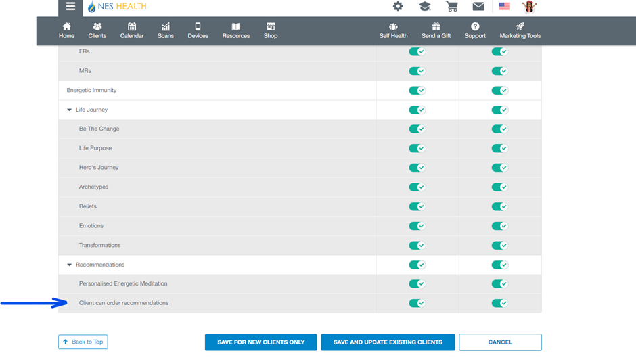The width and height of the screenshot is (636, 364).
Task: Toggle first switch for Energetic Immunity
Action: [x=417, y=91]
